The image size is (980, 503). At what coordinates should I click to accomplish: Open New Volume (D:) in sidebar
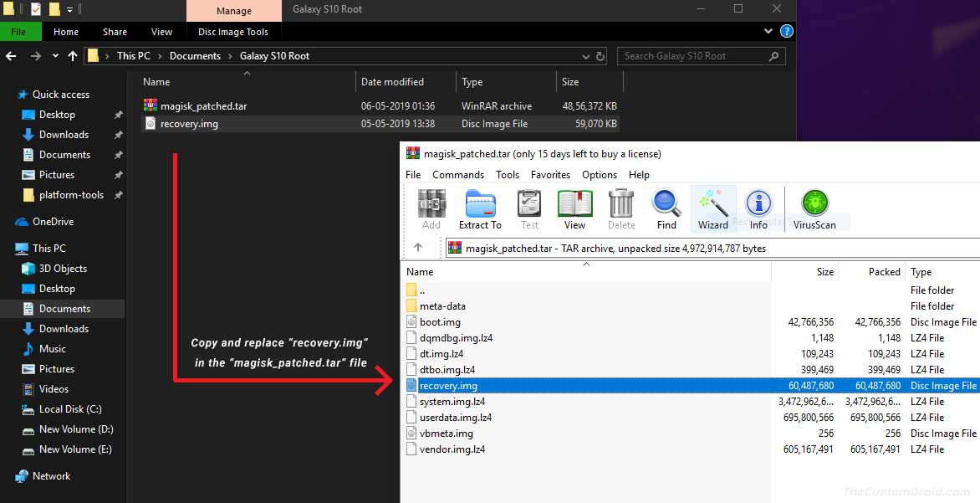tap(75, 429)
